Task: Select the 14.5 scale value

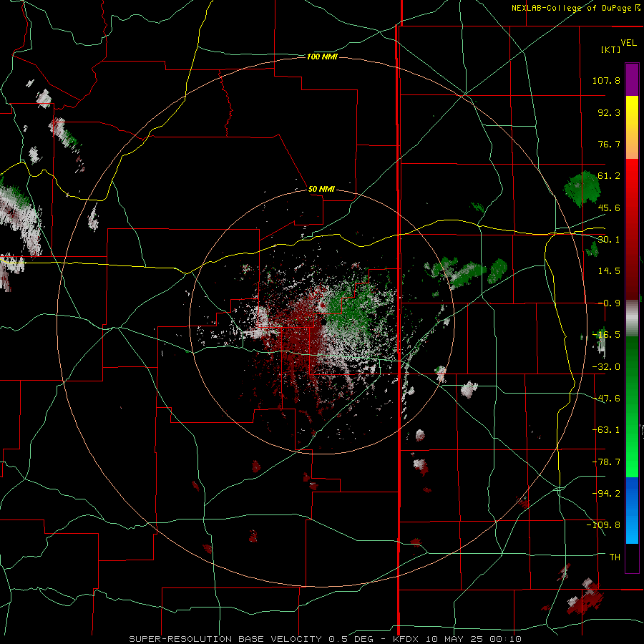Action: (x=609, y=271)
